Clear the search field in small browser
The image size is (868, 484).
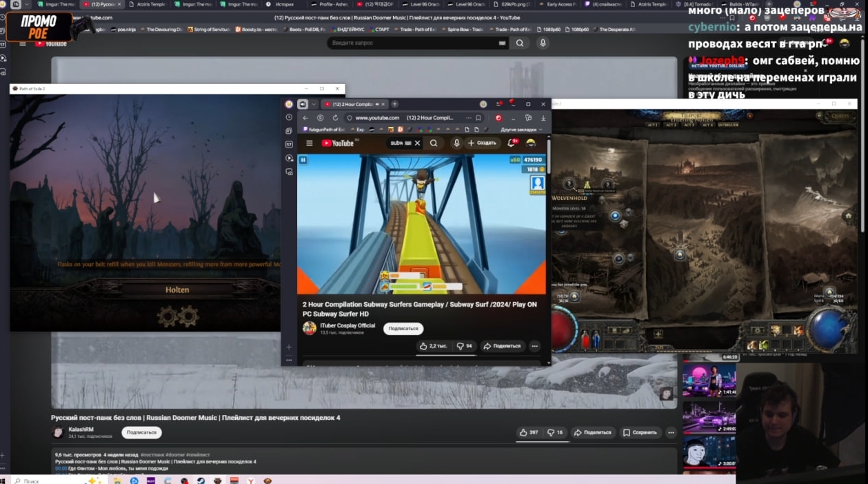[x=417, y=143]
